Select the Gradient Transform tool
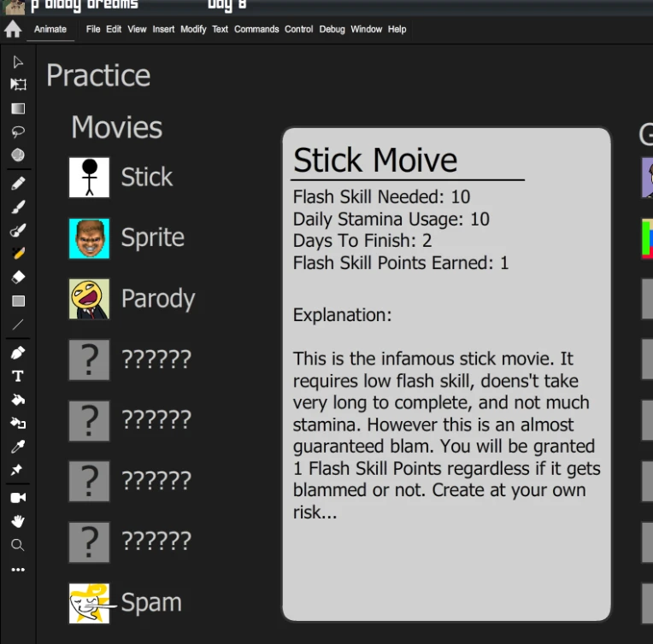 click(18, 108)
